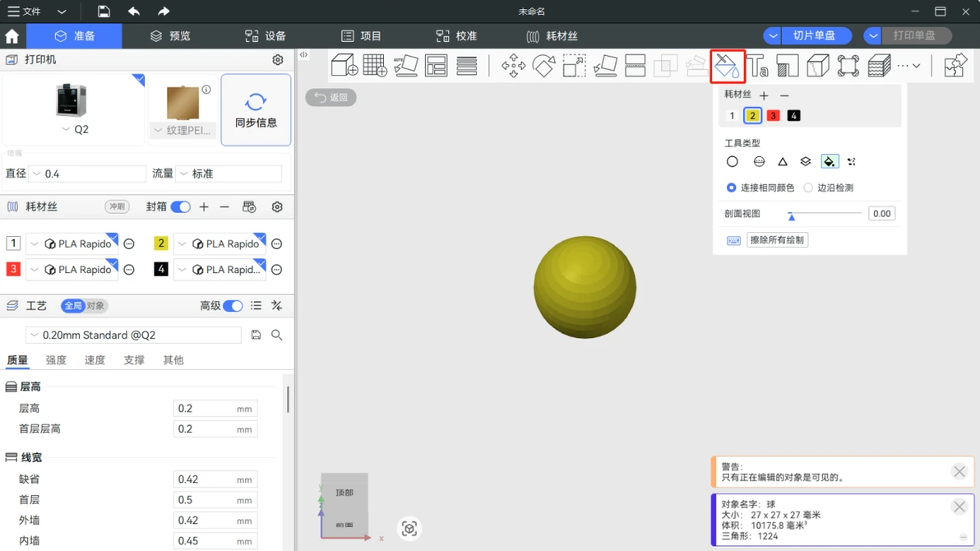Viewport: 980px width, 551px height.
Task: Switch to the 预览 tab
Action: tap(171, 35)
